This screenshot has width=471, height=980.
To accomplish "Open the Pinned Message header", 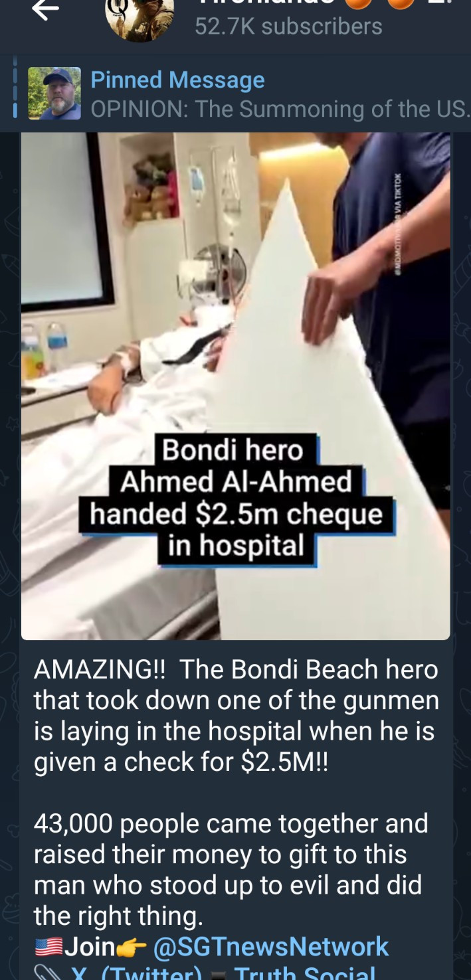I will point(177,80).
